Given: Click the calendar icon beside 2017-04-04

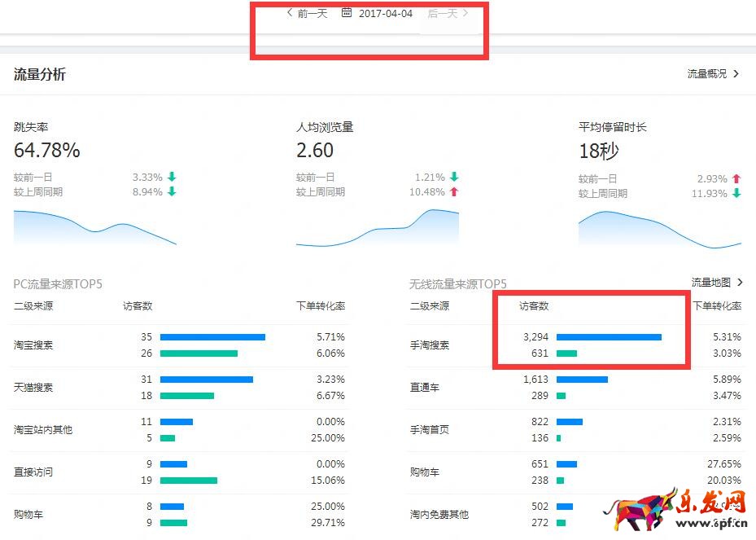Looking at the screenshot, I should [347, 13].
